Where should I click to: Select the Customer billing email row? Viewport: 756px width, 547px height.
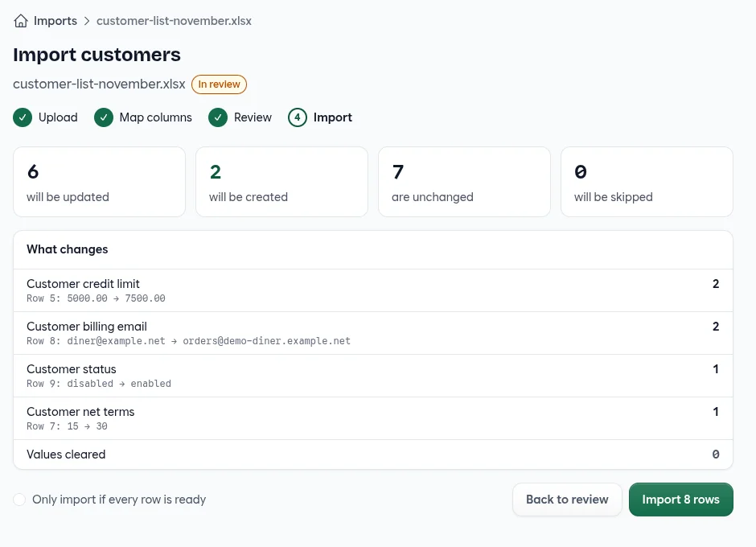coord(373,333)
